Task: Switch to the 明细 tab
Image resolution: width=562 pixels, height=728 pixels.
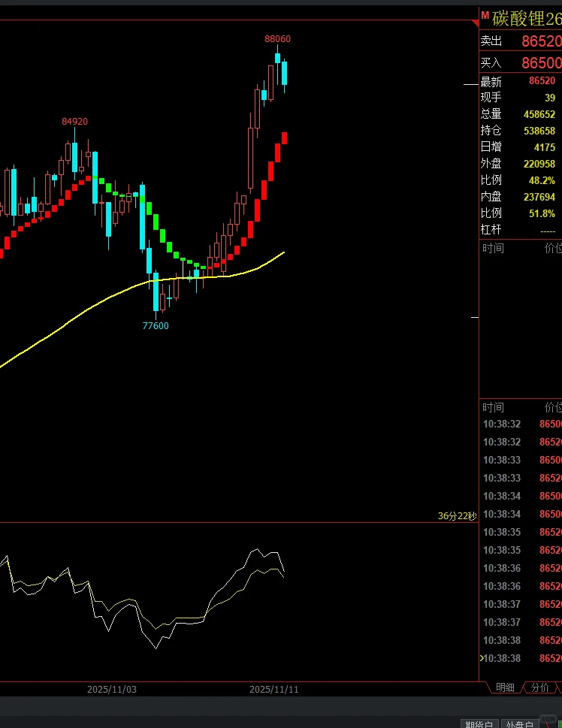Action: point(505,687)
